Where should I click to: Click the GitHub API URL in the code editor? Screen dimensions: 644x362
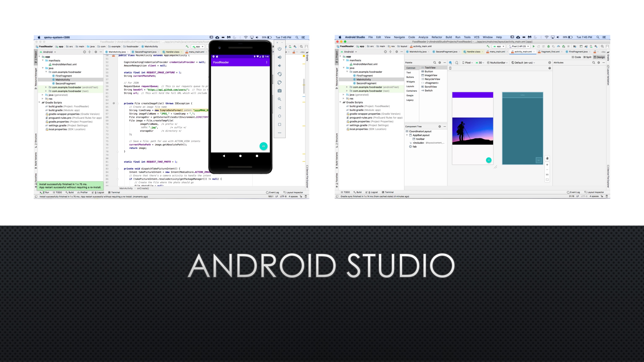(x=167, y=90)
